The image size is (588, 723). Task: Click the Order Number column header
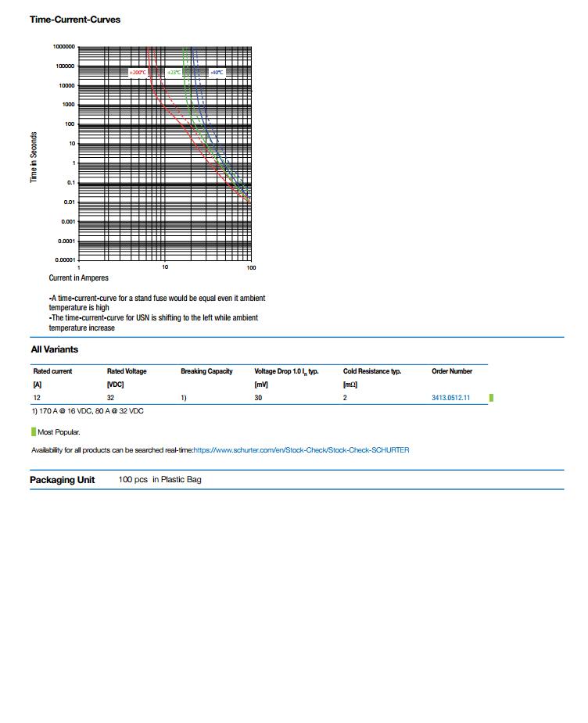coord(452,371)
